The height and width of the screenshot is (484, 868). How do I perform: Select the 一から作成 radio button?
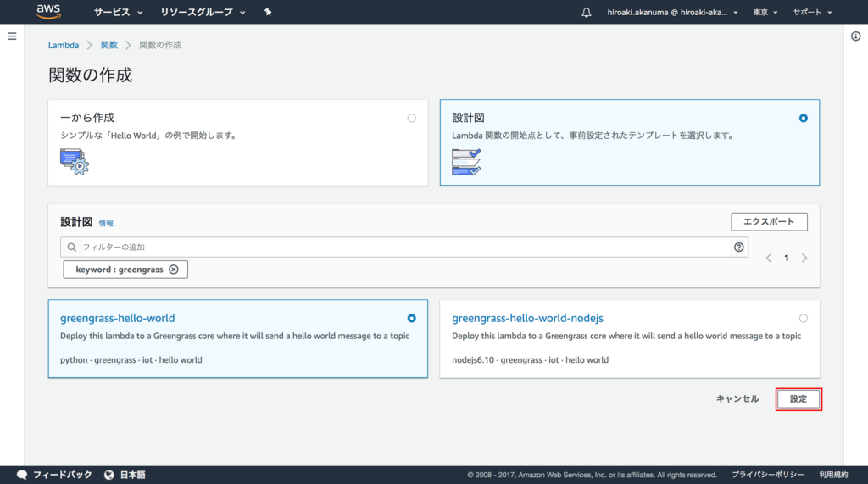411,118
